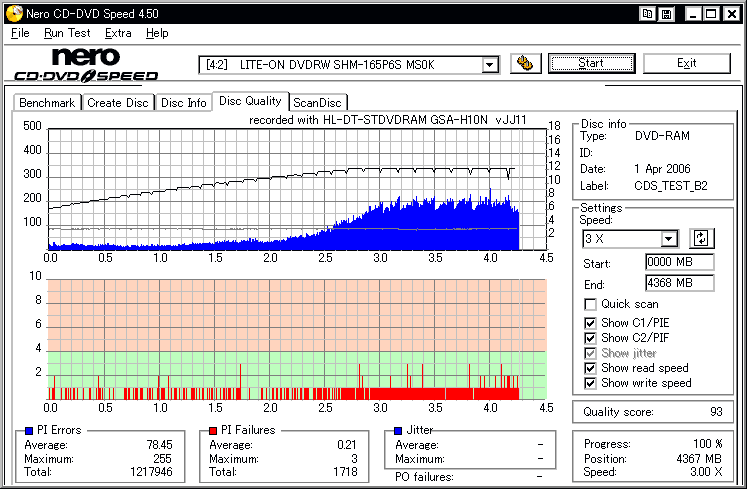The image size is (747, 489).
Task: Click the Start position 0000 MB field
Action: pos(679,262)
